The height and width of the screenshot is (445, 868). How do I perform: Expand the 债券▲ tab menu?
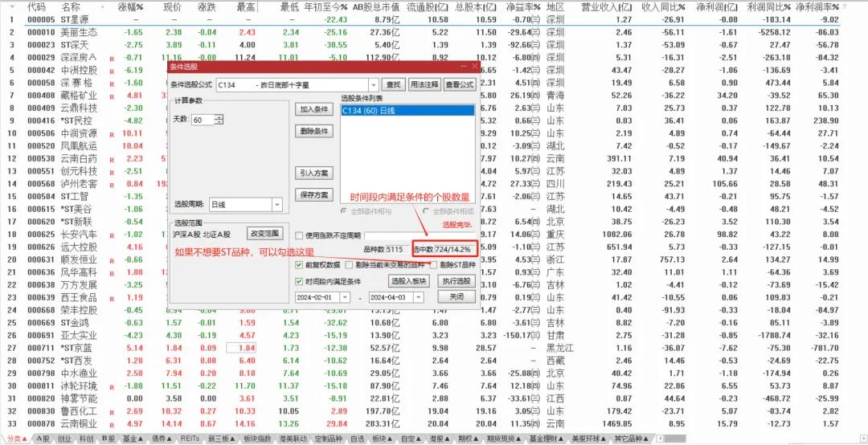coord(162,439)
